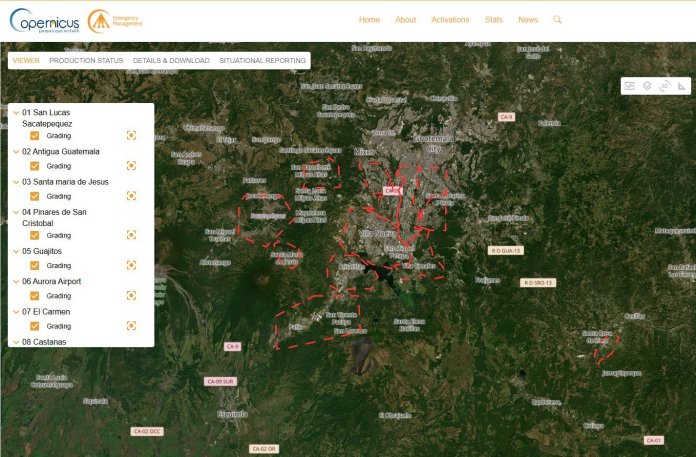Uncheck Grading for 03 Santa maria de Jesus

pos(35,196)
